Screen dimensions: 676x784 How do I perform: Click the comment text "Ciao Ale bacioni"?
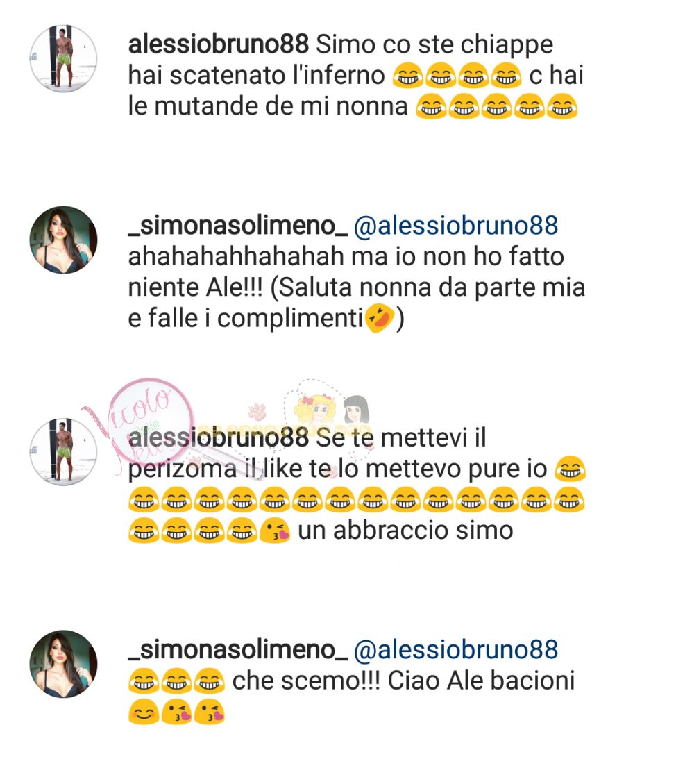coord(481,681)
